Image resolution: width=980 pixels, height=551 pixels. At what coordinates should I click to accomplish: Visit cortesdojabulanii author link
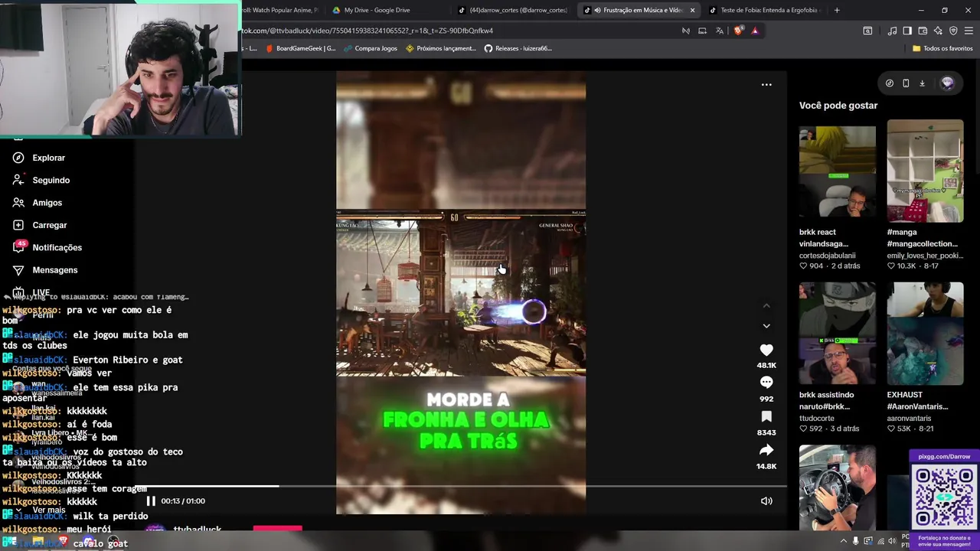tap(828, 256)
